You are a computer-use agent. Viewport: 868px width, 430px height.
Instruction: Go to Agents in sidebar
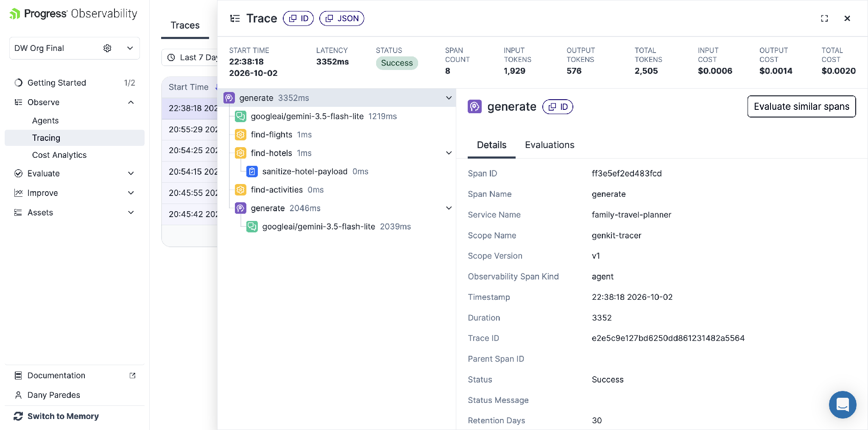(45, 120)
